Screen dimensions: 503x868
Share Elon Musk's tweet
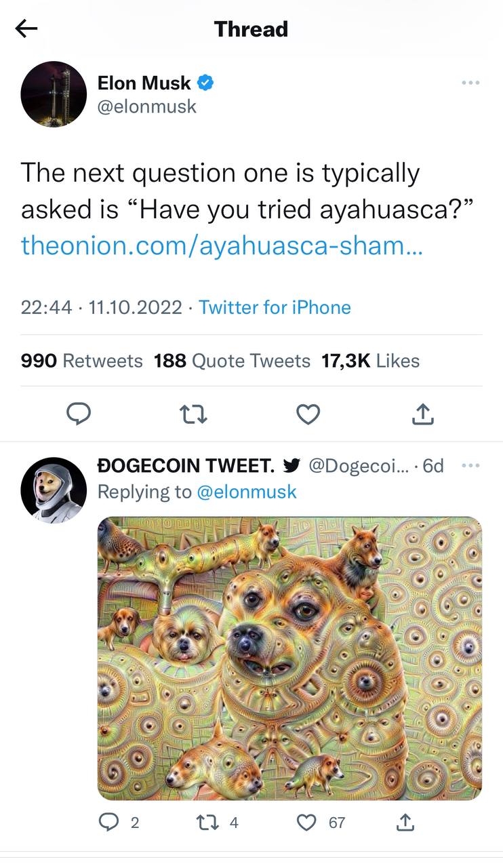[x=422, y=414]
